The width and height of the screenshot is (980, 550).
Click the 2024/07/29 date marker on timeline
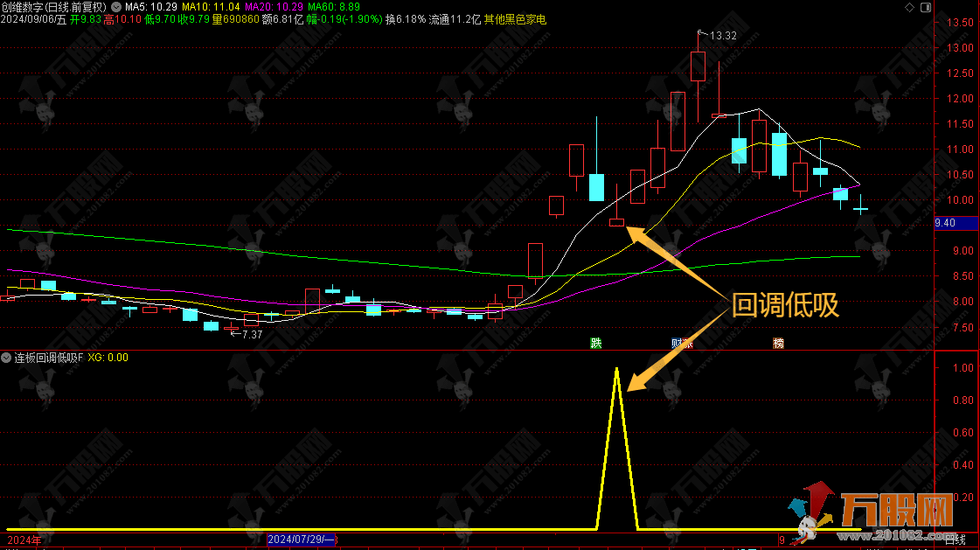302,540
